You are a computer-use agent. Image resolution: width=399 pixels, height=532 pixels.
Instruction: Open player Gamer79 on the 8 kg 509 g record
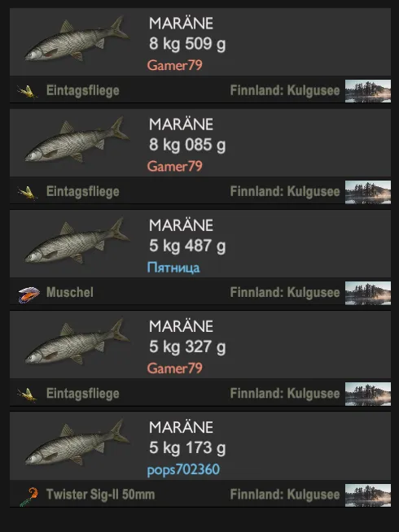(174, 65)
